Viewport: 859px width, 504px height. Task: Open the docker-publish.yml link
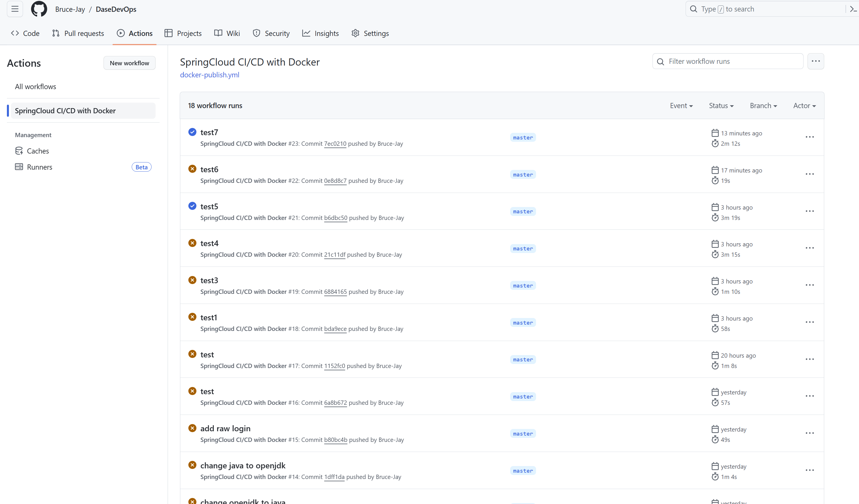tap(209, 75)
